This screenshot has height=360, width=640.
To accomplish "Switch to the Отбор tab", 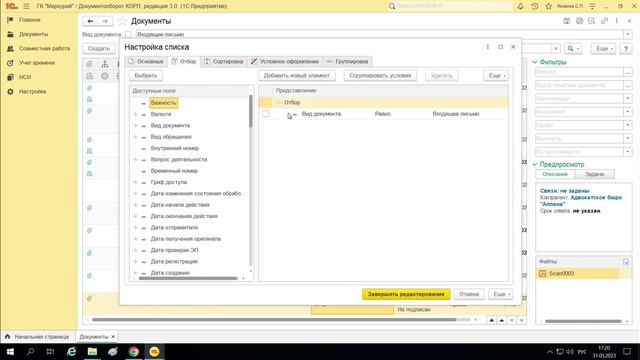I will [x=184, y=61].
